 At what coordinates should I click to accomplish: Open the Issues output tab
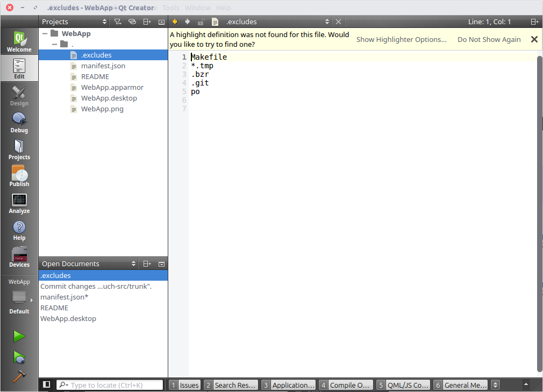tap(184, 384)
